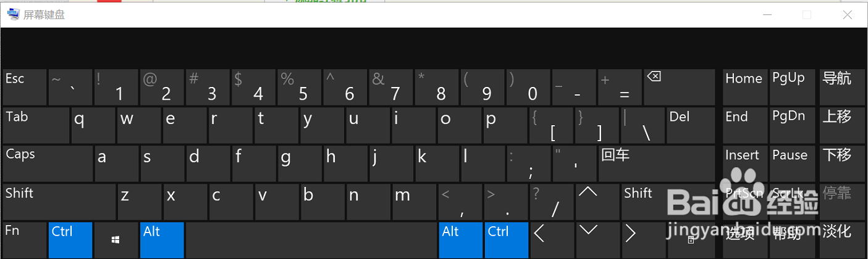The image size is (868, 259).
Task: Open the 选项 (Options) key
Action: (x=744, y=239)
